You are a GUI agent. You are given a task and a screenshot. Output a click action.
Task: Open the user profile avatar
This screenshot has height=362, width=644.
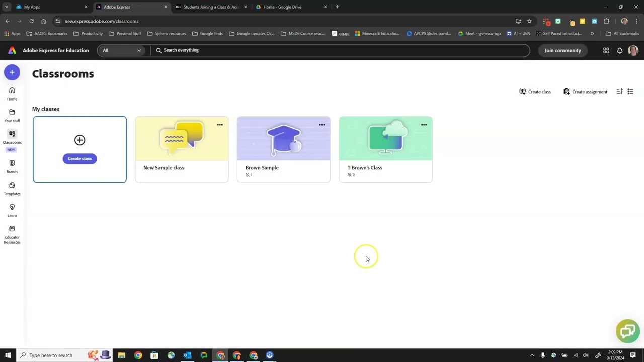point(633,50)
